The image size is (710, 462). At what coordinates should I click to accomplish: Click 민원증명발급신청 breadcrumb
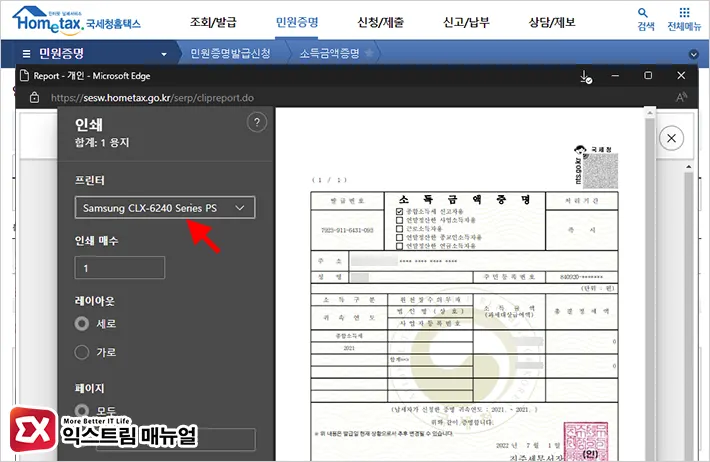coord(230,53)
